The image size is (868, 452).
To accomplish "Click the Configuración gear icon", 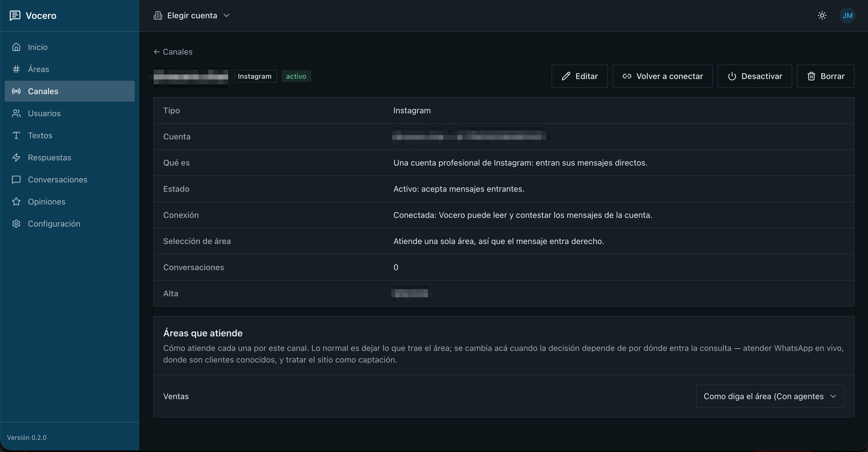I will pyautogui.click(x=16, y=223).
